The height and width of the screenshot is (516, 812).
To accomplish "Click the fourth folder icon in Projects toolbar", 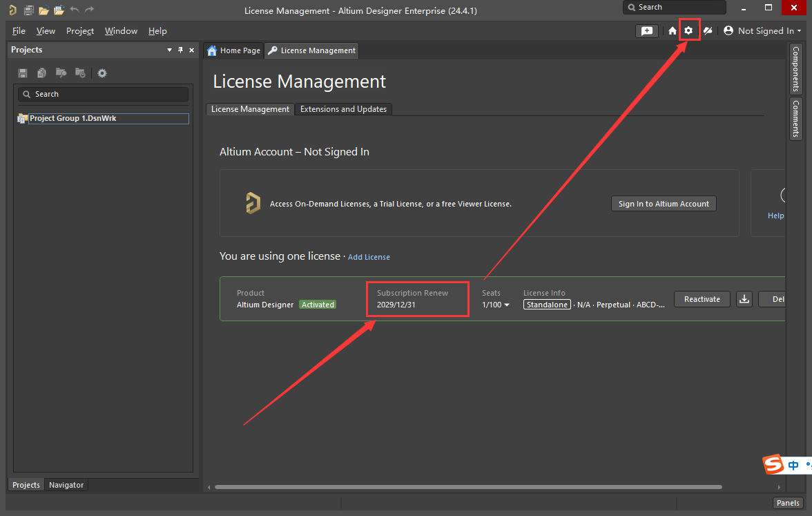I will (x=80, y=73).
